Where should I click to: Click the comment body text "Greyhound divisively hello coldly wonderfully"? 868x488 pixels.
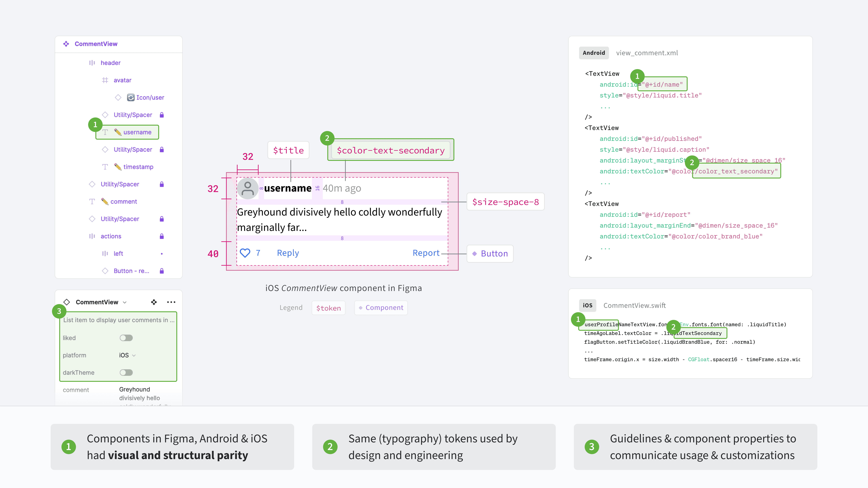pyautogui.click(x=339, y=212)
